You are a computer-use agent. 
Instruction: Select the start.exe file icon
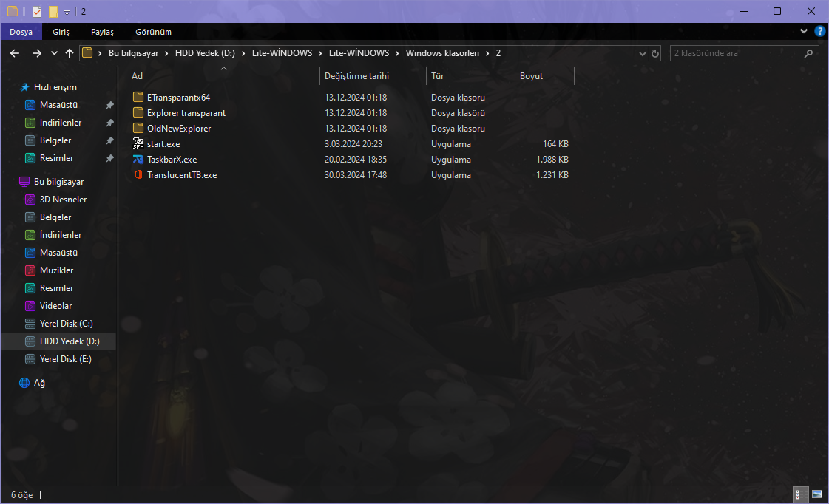138,143
